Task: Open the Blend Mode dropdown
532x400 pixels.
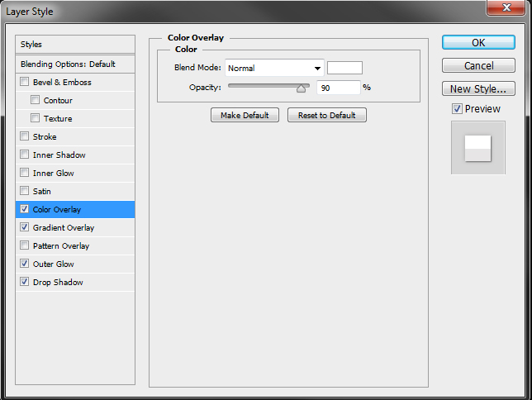Action: tap(273, 68)
